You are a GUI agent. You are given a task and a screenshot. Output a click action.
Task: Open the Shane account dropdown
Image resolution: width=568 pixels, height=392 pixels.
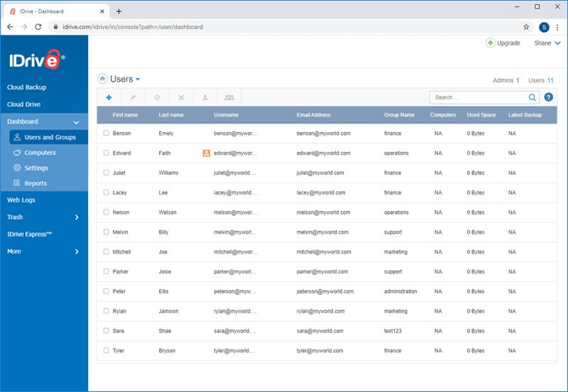click(547, 43)
